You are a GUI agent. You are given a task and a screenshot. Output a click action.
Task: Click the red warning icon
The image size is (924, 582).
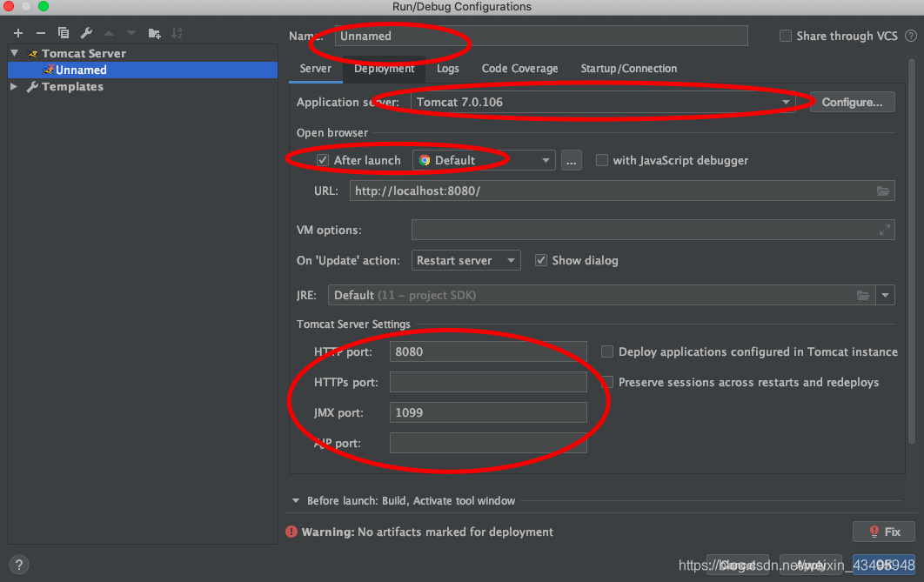(291, 532)
